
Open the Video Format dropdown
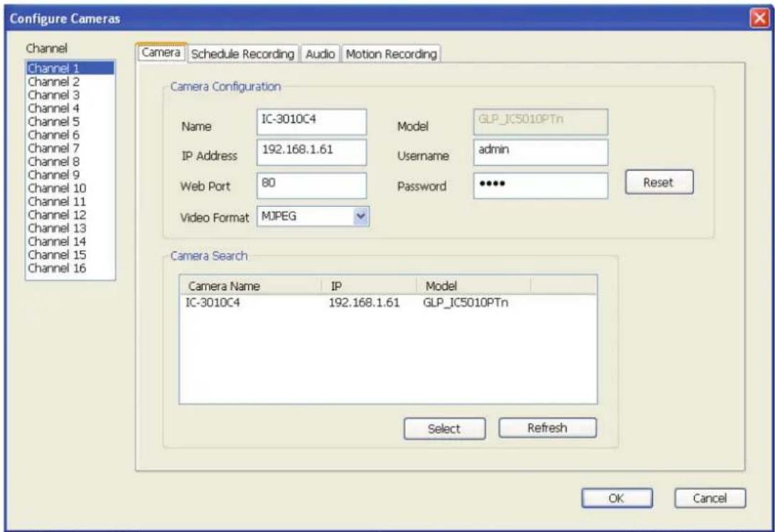click(x=313, y=216)
